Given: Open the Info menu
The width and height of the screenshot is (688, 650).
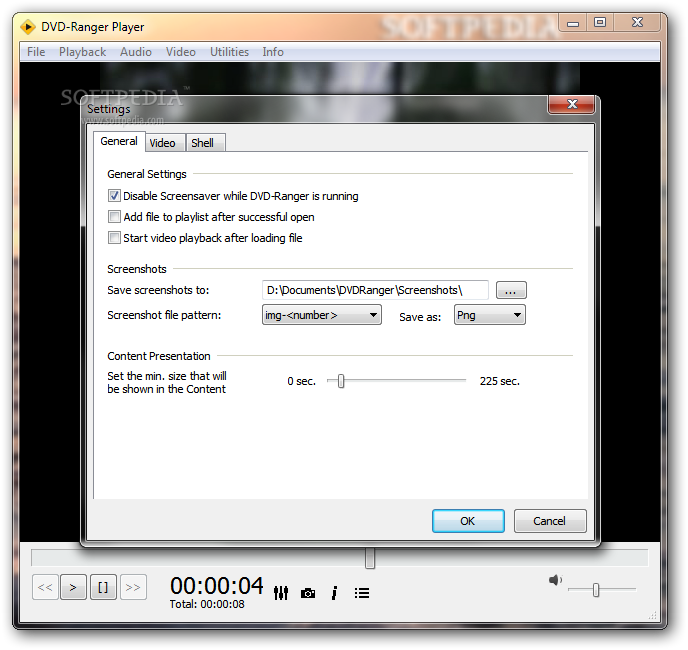Looking at the screenshot, I should coord(273,52).
